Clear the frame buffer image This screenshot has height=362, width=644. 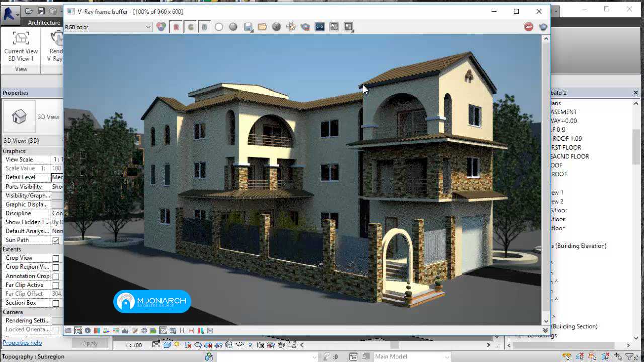(276, 27)
